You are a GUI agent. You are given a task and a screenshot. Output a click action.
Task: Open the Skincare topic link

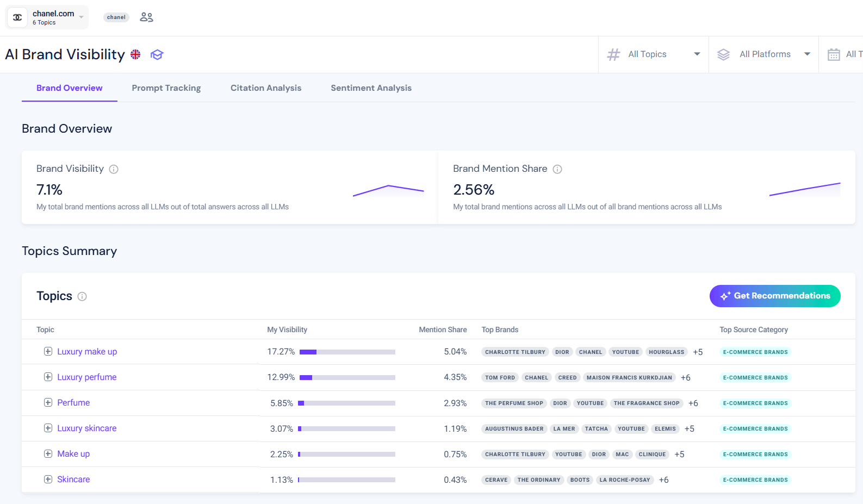pos(73,480)
